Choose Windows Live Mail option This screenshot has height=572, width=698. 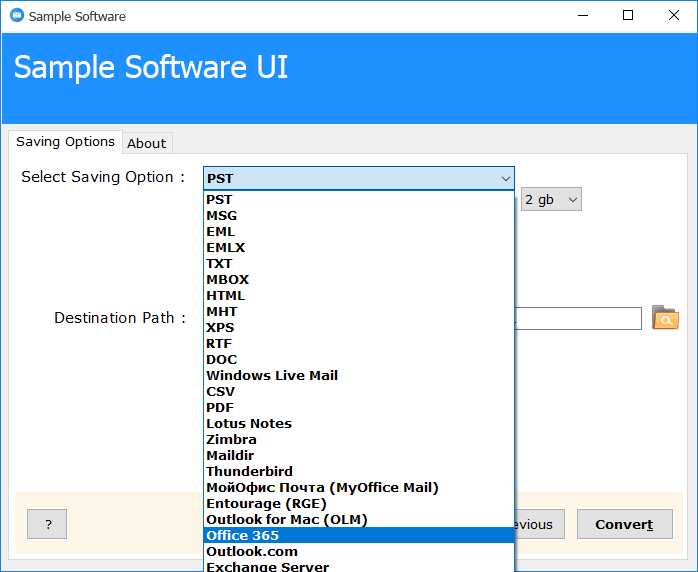coord(359,376)
